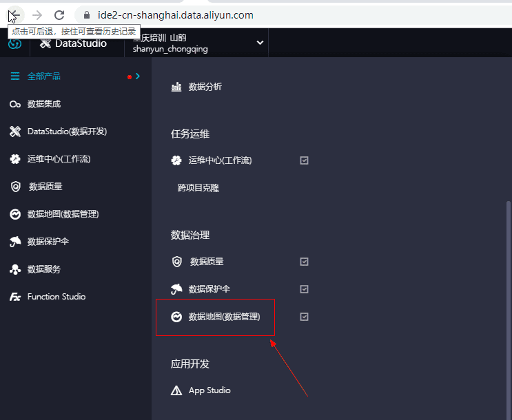
Task: Toggle pin checkbox for 运维中心(工作流)
Action: (304, 160)
